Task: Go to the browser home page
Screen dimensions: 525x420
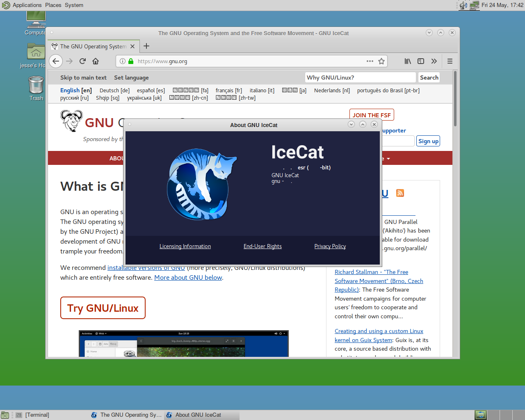Action: point(96,61)
